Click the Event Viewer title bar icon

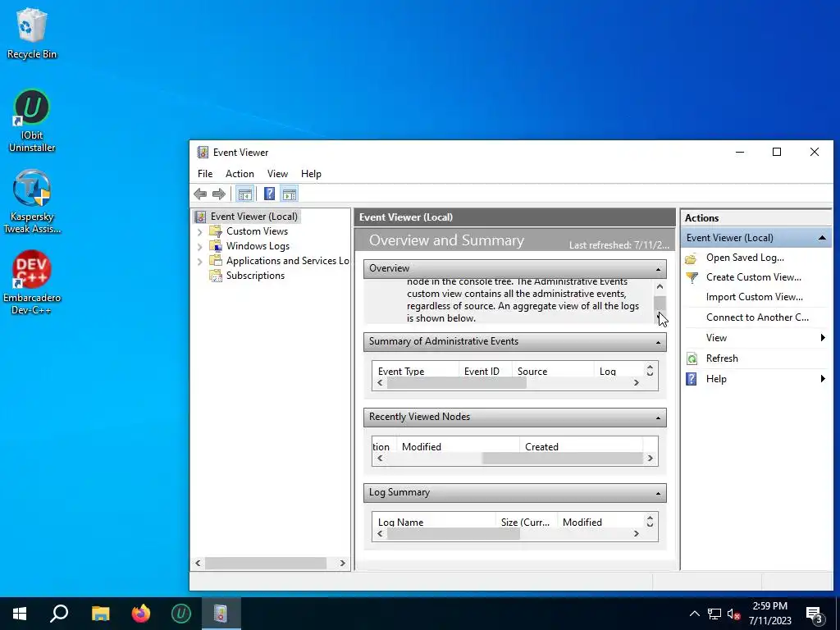(203, 152)
